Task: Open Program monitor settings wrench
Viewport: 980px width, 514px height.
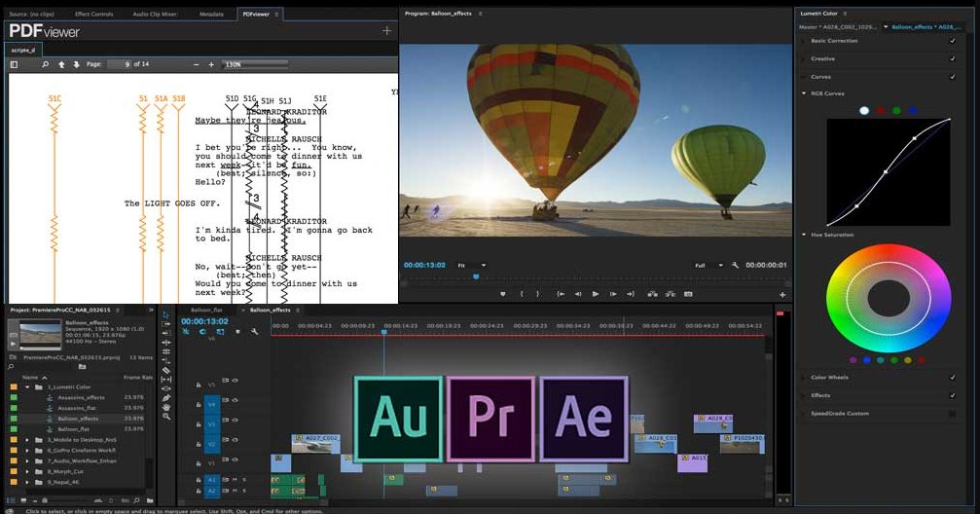Action: 735,265
